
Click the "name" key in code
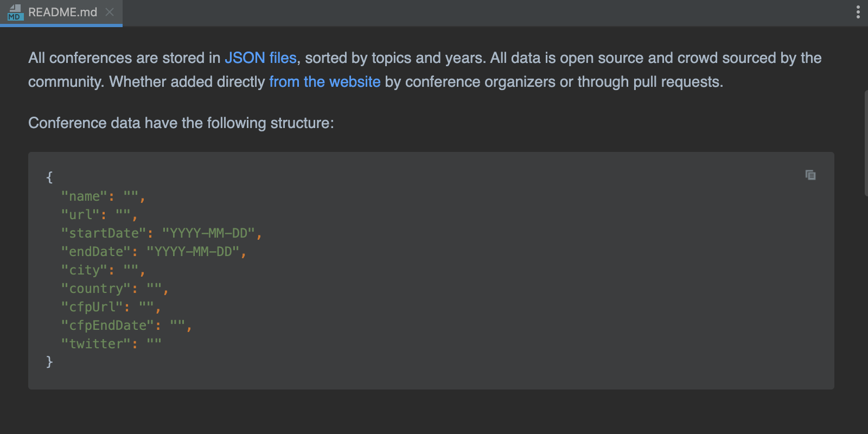click(84, 196)
